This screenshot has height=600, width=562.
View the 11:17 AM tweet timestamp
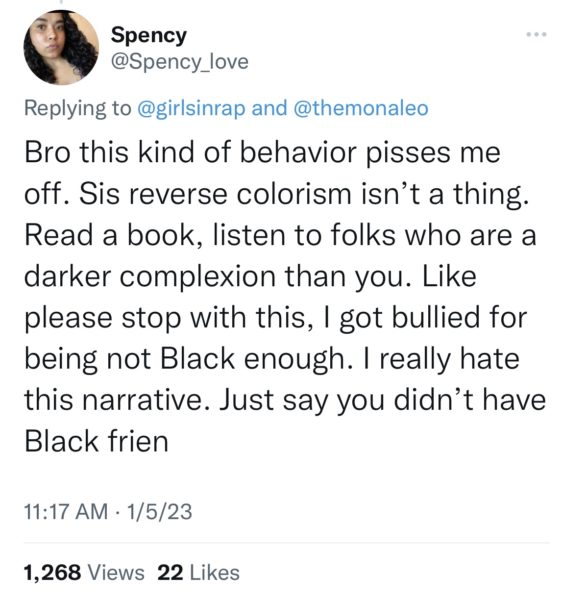(x=66, y=512)
